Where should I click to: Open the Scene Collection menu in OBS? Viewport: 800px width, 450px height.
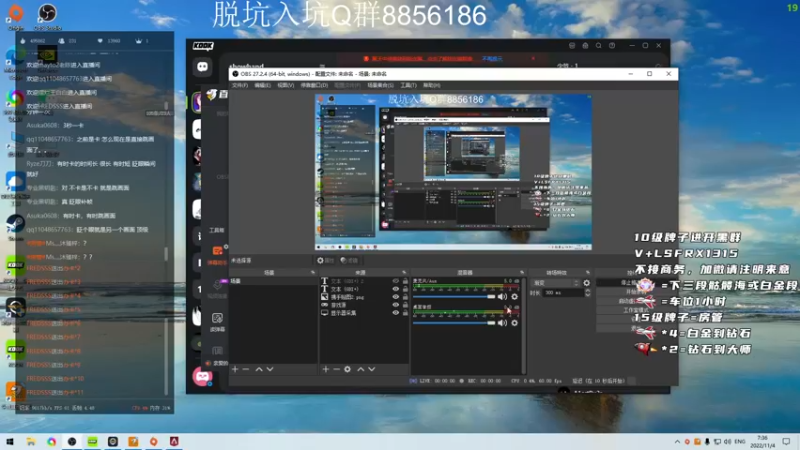[x=380, y=85]
